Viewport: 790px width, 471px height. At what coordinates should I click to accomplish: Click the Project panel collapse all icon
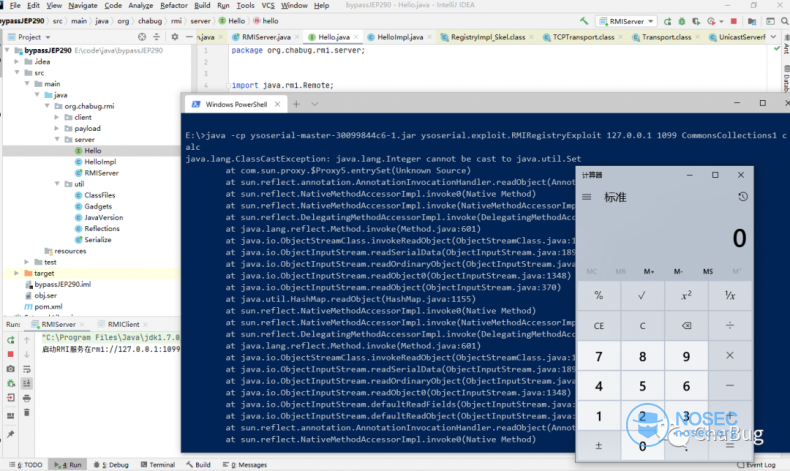pyautogui.click(x=157, y=37)
